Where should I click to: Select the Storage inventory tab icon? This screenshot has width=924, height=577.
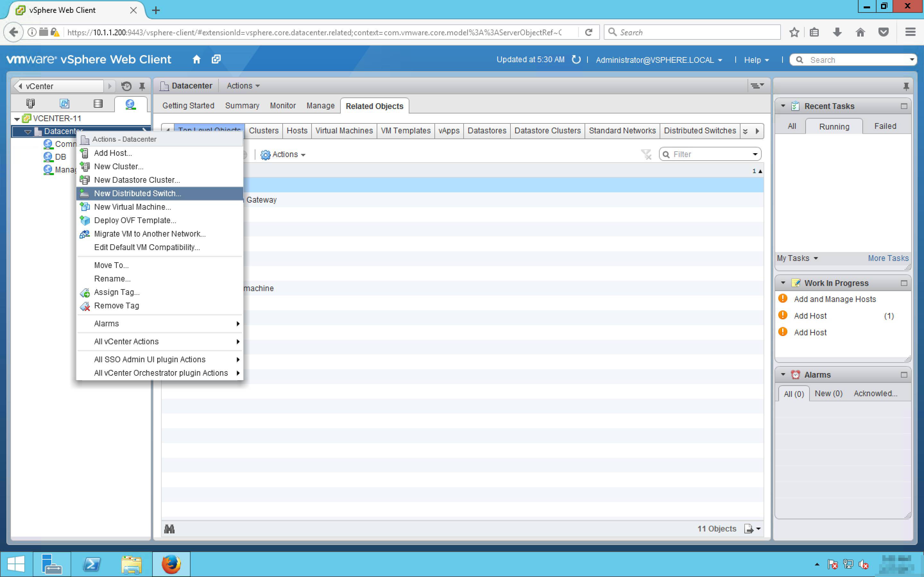click(x=98, y=104)
